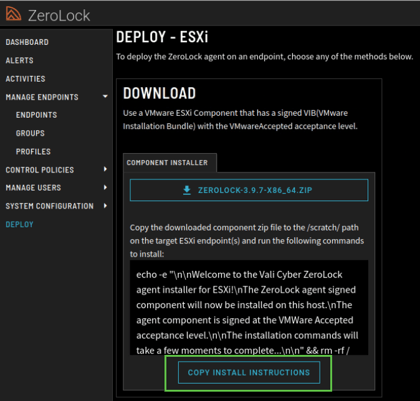Open the Activities section
This screenshot has height=401, width=420.
tap(25, 79)
